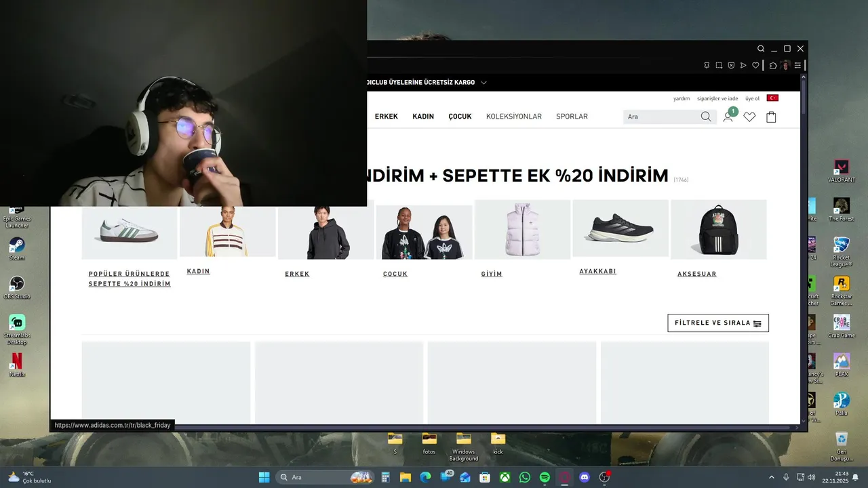
Task: Open Calculator from the taskbar
Action: tap(385, 477)
